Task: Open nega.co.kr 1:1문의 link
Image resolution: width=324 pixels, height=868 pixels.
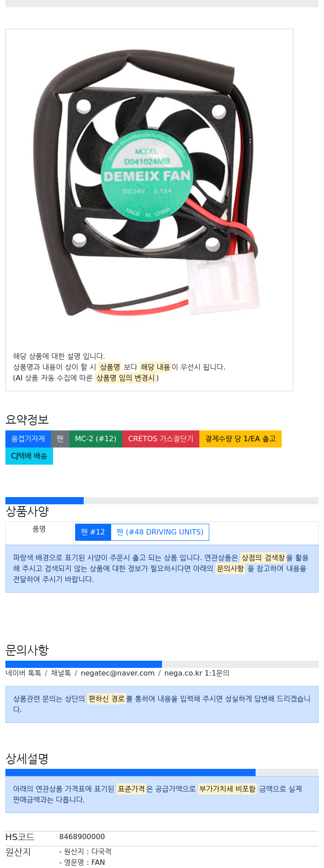Action: 197,673
